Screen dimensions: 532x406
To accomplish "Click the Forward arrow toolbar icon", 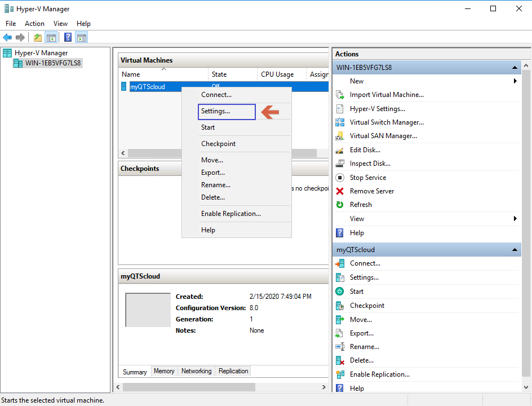I will pyautogui.click(x=20, y=37).
